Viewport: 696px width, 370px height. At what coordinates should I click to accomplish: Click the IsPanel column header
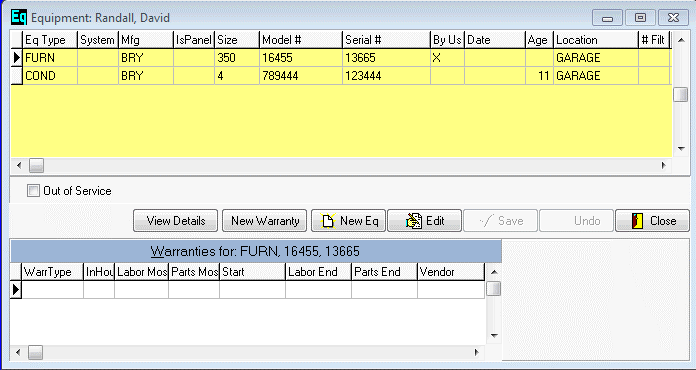(194, 40)
